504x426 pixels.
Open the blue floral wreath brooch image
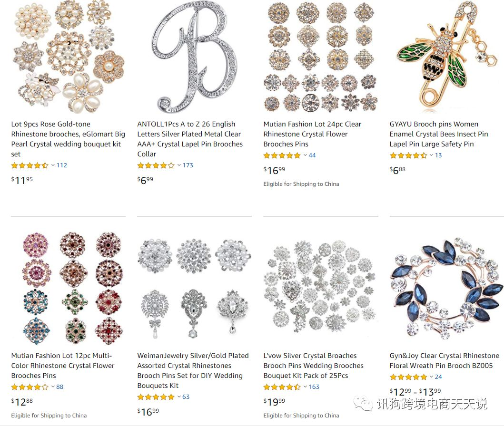447,289
